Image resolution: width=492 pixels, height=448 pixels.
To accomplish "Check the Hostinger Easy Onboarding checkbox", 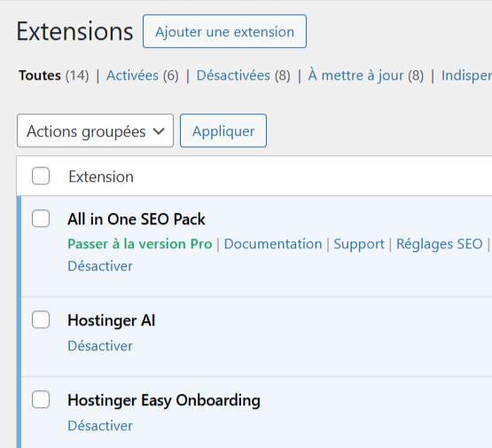I will point(41,399).
